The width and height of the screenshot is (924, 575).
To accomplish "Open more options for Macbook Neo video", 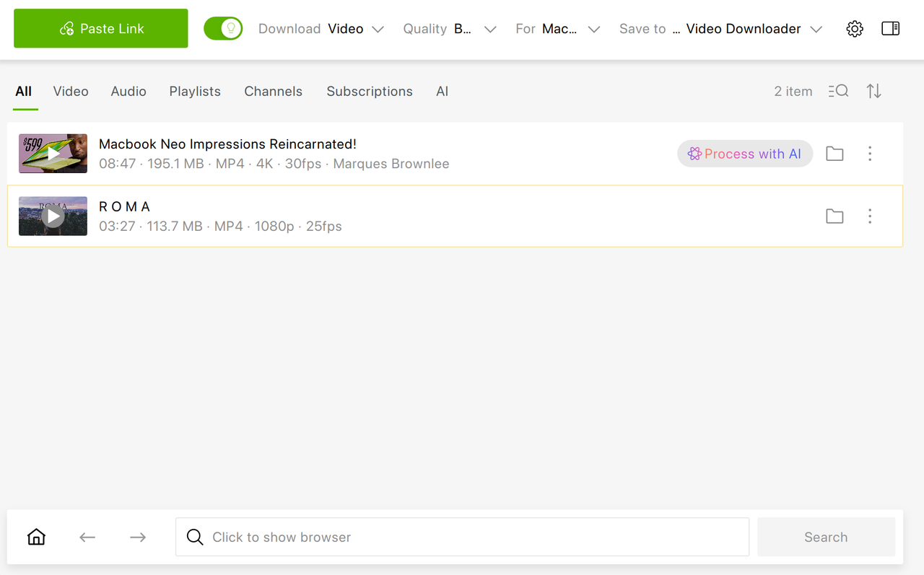I will (870, 154).
